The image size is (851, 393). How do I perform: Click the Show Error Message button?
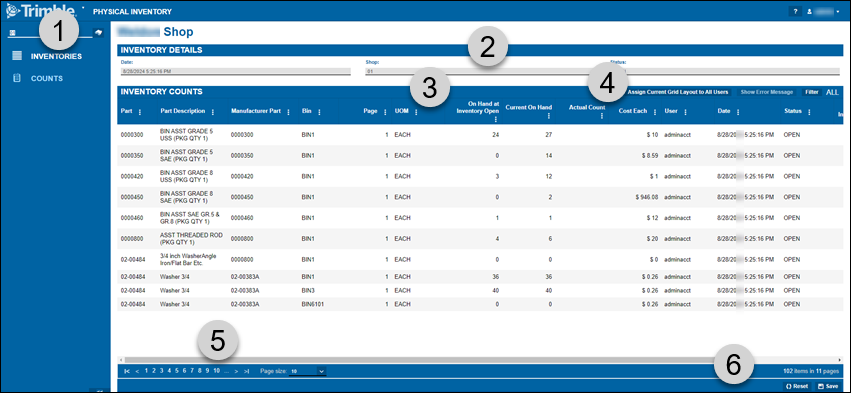point(767,92)
